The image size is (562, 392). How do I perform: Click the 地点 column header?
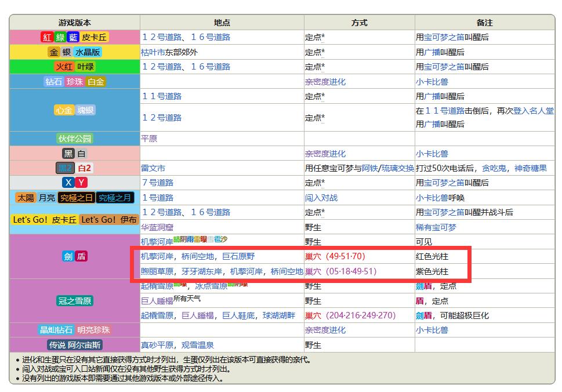[222, 23]
